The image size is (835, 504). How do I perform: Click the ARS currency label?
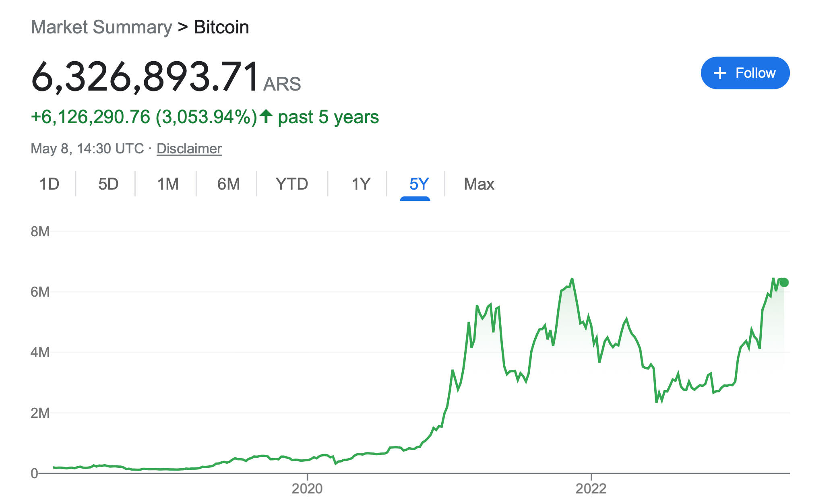point(282,84)
